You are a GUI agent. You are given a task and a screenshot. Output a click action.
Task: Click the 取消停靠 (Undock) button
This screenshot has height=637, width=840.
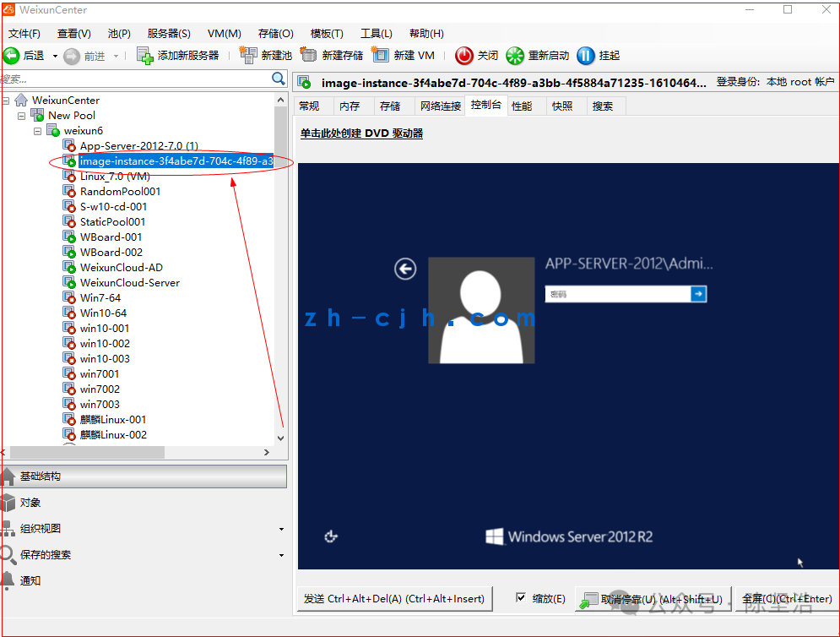(653, 598)
